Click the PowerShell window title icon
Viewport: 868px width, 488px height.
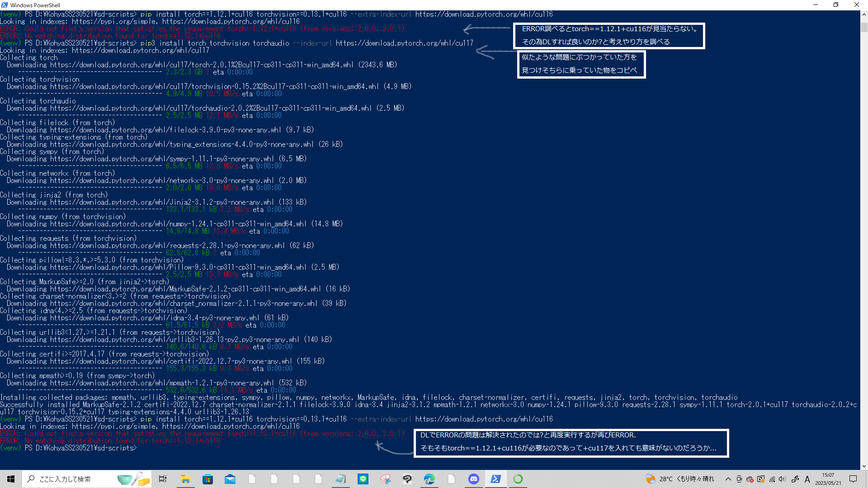pos(5,5)
